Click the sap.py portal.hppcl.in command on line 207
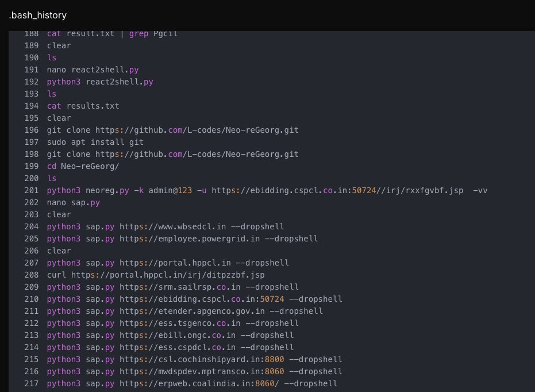The width and height of the screenshot is (535, 392). [168, 263]
